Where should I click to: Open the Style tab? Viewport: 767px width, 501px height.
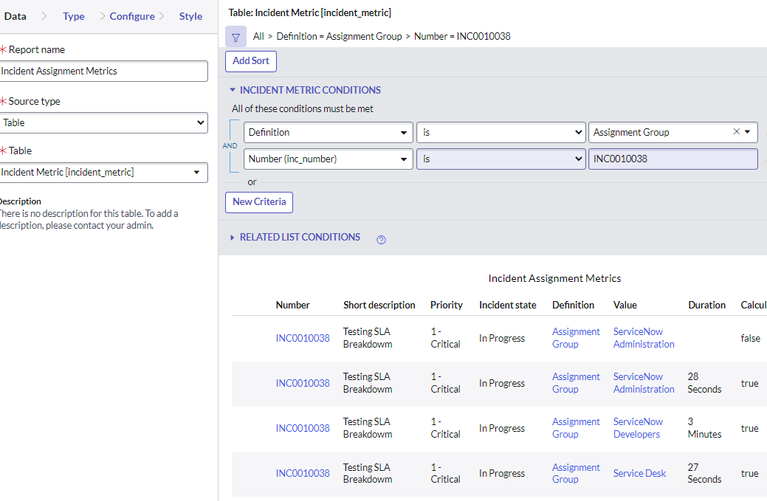(190, 16)
